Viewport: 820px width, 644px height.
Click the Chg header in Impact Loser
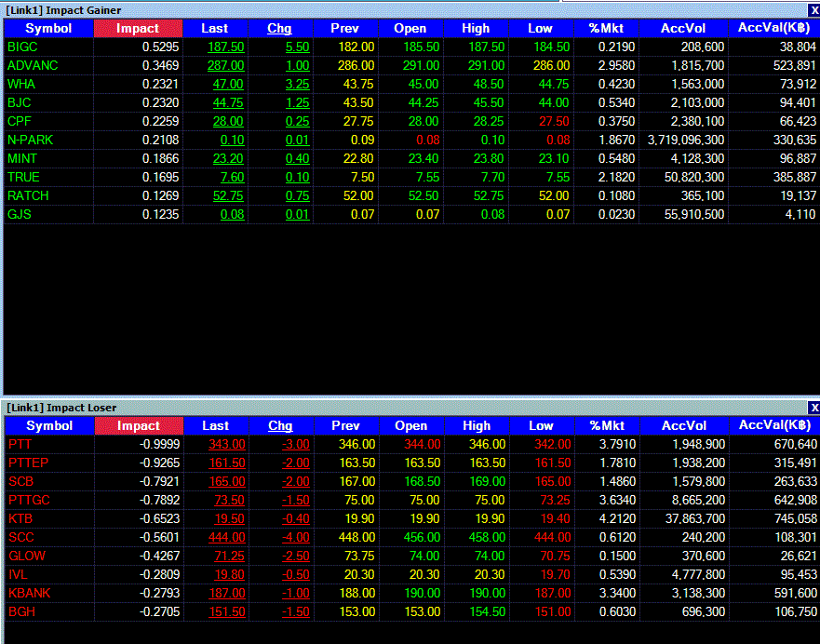click(x=280, y=425)
